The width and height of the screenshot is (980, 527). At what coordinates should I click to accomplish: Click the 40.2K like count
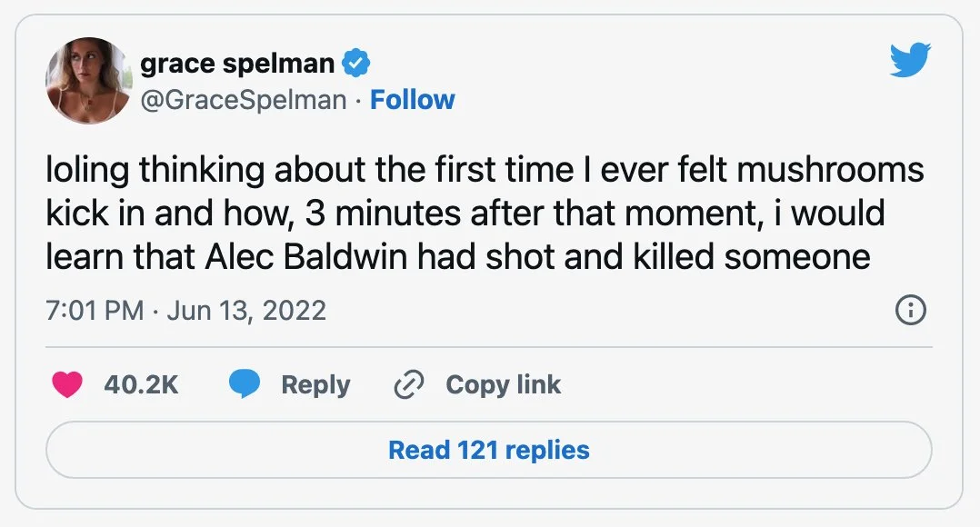point(141,384)
